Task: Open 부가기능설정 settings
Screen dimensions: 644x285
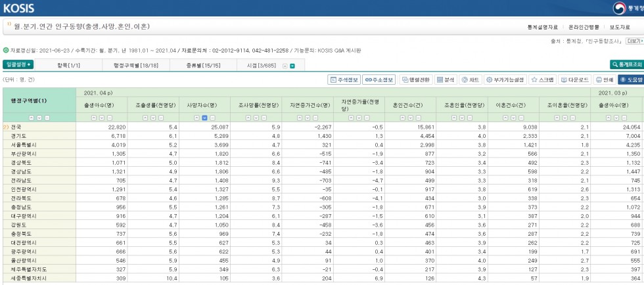Action: [505, 79]
